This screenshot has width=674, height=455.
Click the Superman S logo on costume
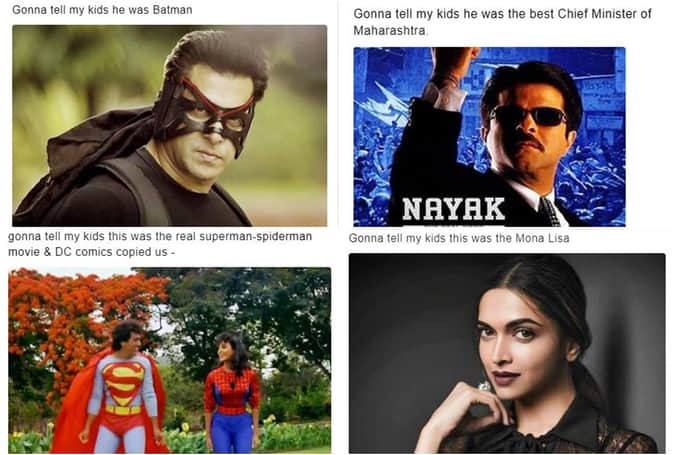coord(123,383)
